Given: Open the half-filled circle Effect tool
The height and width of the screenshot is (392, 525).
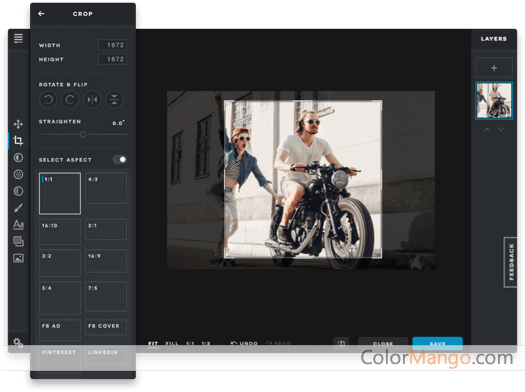Looking at the screenshot, I should point(18,191).
